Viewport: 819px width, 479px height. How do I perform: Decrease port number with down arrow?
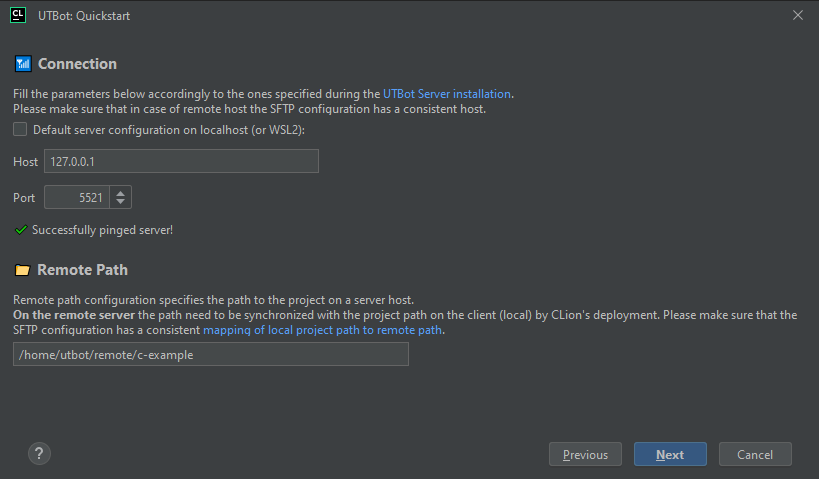tap(120, 203)
